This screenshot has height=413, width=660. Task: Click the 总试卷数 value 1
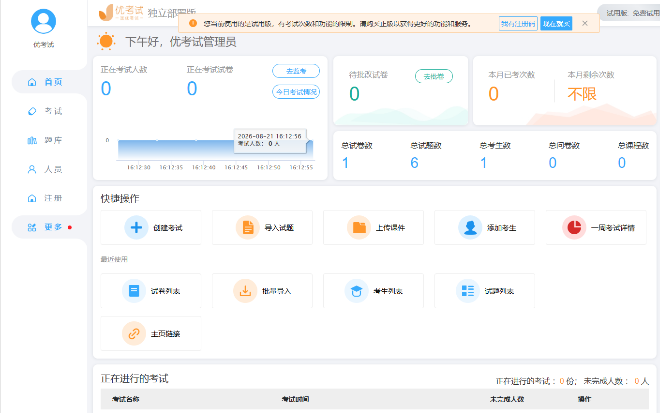point(346,163)
